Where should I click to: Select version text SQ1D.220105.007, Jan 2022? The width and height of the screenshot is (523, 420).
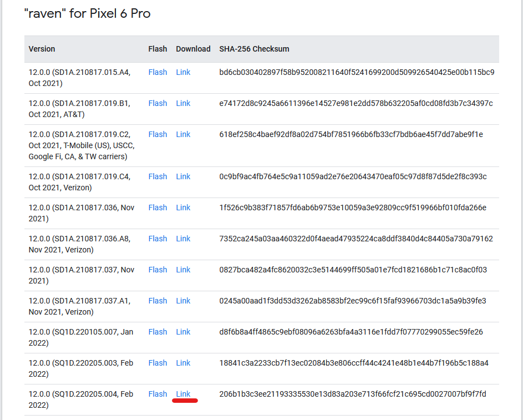coord(81,337)
